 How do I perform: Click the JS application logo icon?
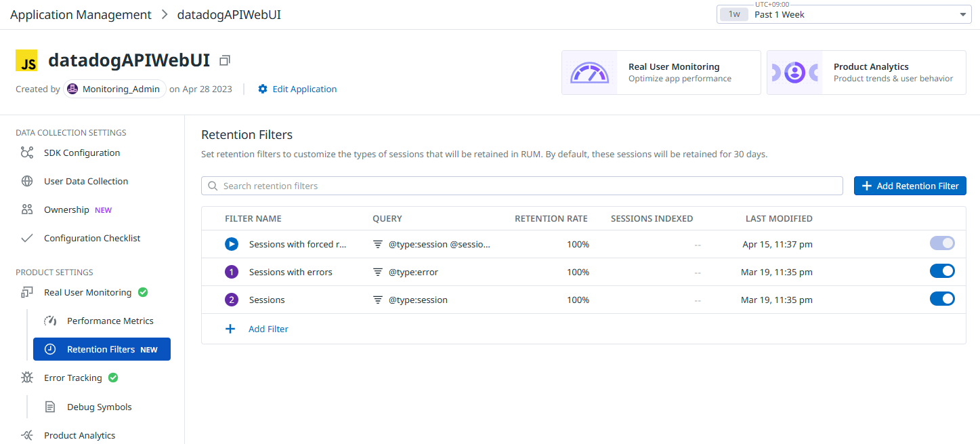tap(26, 60)
